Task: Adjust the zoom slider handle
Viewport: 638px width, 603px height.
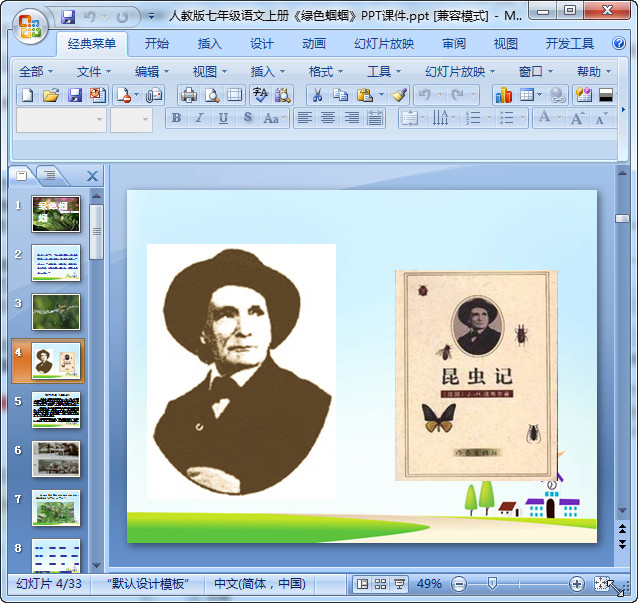Action: point(492,584)
